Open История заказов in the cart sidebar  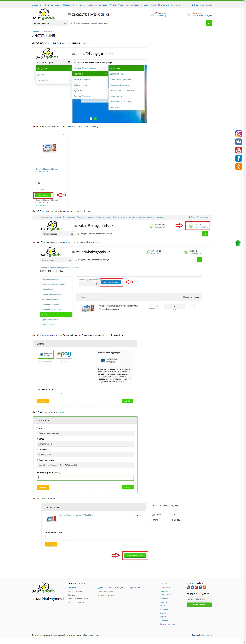pyautogui.click(x=49, y=325)
